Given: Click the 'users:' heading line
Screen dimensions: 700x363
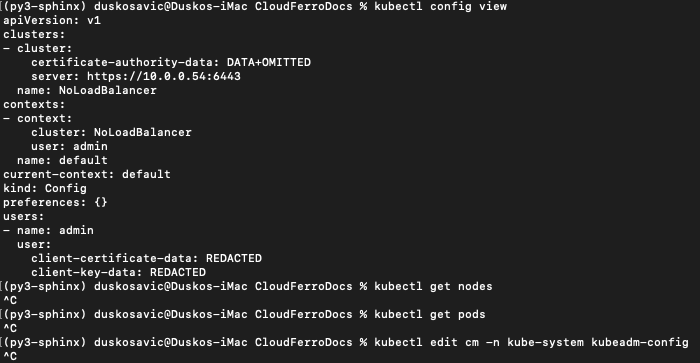Looking at the screenshot, I should pyautogui.click(x=24, y=217).
